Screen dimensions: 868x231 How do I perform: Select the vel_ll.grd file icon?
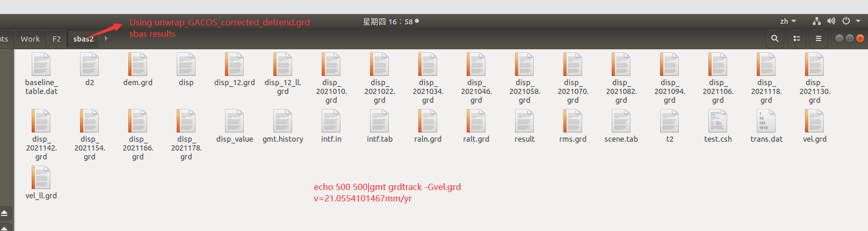[x=41, y=178]
